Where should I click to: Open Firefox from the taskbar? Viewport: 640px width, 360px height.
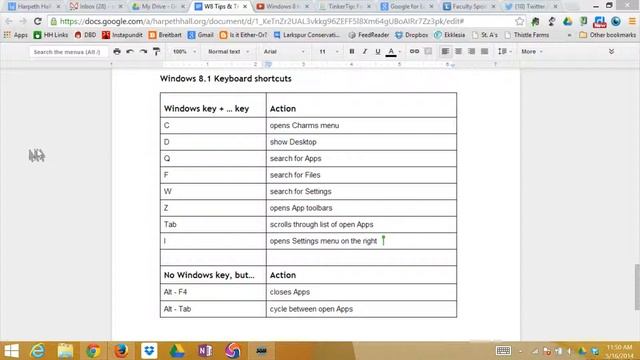[121, 351]
